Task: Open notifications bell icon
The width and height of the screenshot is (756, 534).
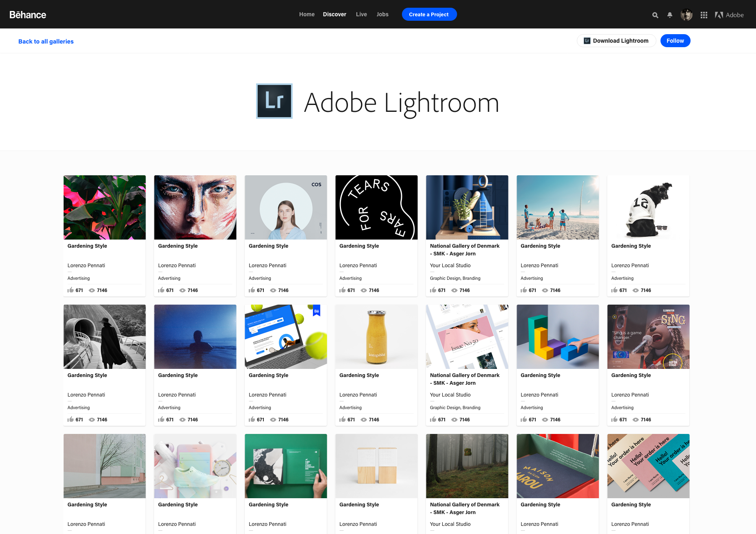Action: click(x=670, y=15)
